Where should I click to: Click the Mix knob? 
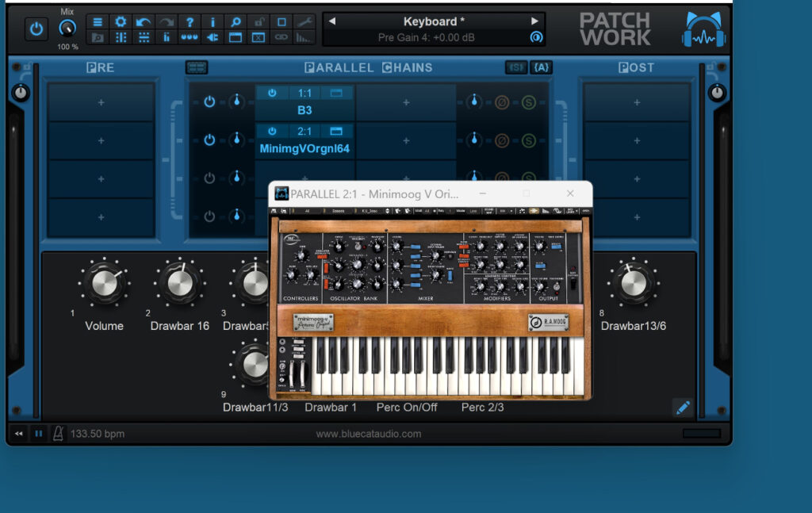pos(67,28)
